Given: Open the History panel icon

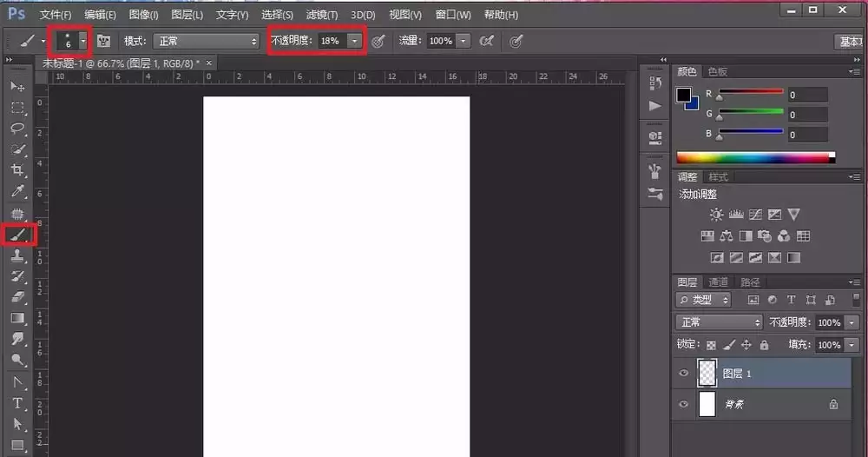Looking at the screenshot, I should click(654, 83).
